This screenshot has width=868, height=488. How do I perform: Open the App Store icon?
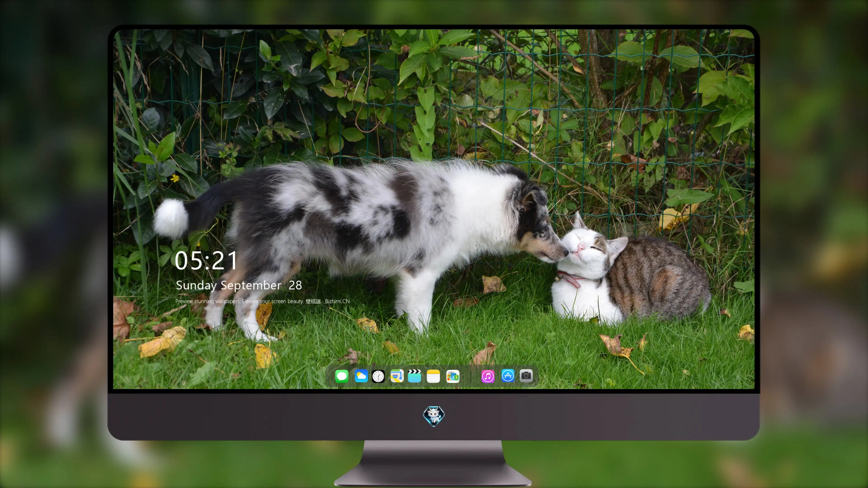point(507,375)
